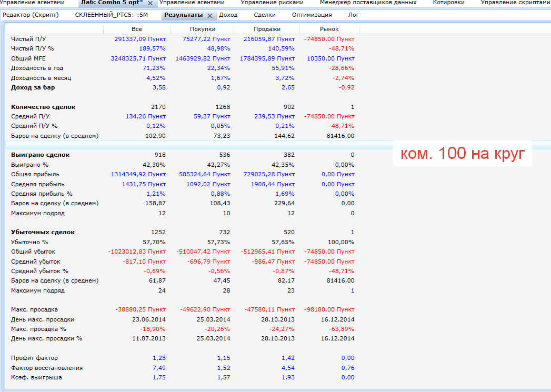Click the Продажи column header
551x392 pixels.
click(267, 29)
